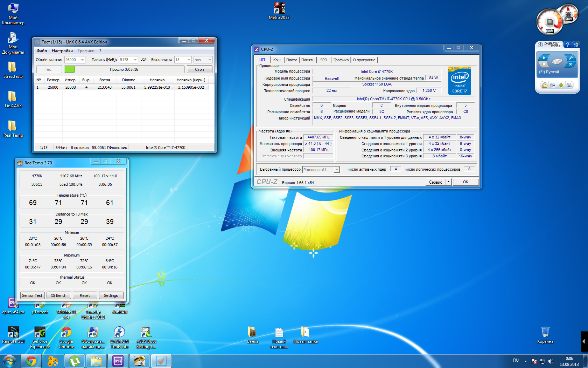
Task: Open the wrench settings icon in DAEMON Tools gadget
Action: pyautogui.click(x=570, y=58)
